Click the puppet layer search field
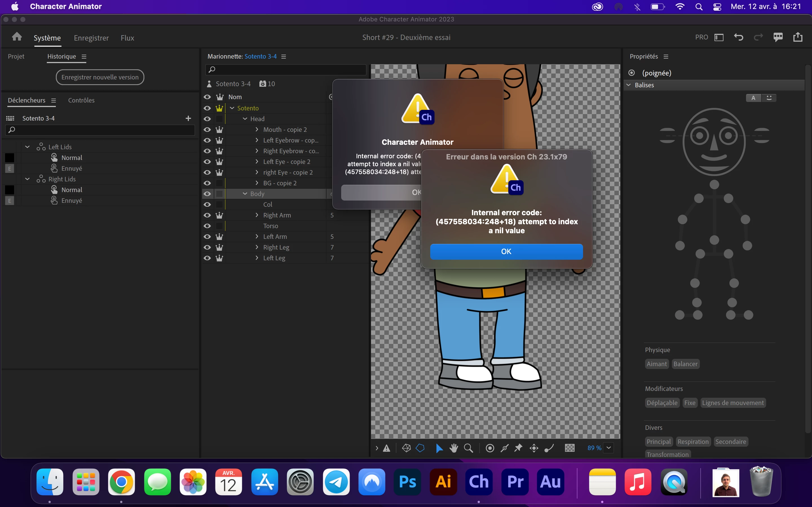Viewport: 812px width, 507px height. pos(288,70)
